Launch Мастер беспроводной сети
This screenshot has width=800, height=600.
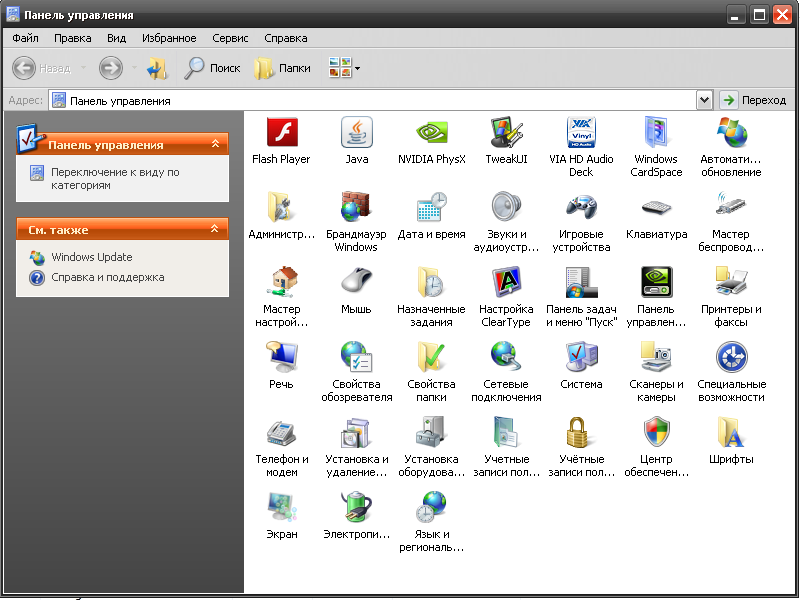pyautogui.click(x=731, y=222)
